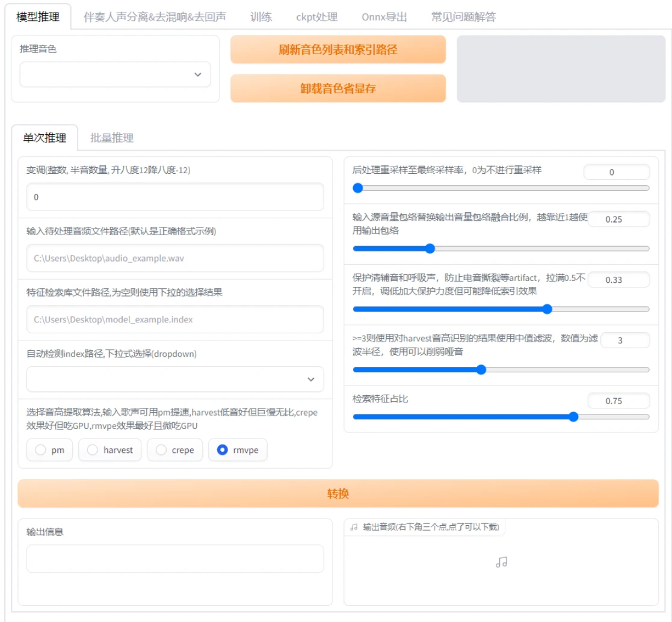Switch to the ckpt处理 tab
Screen dimensions: 672x622
[x=315, y=17]
